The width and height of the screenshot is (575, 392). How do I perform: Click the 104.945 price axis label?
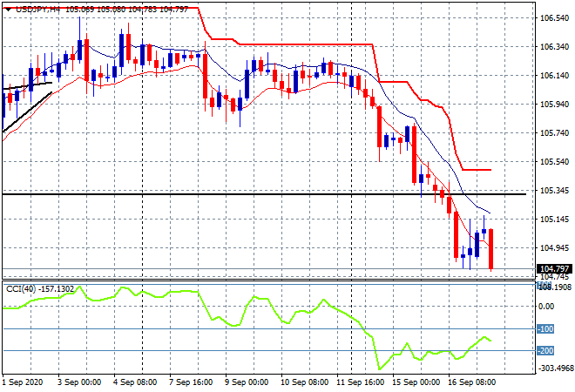coord(554,248)
